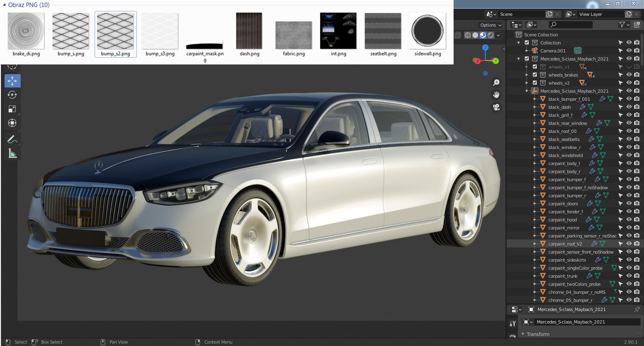Switch to rendered viewport shading
Screen dimensions: 644x346
tap(491, 35)
